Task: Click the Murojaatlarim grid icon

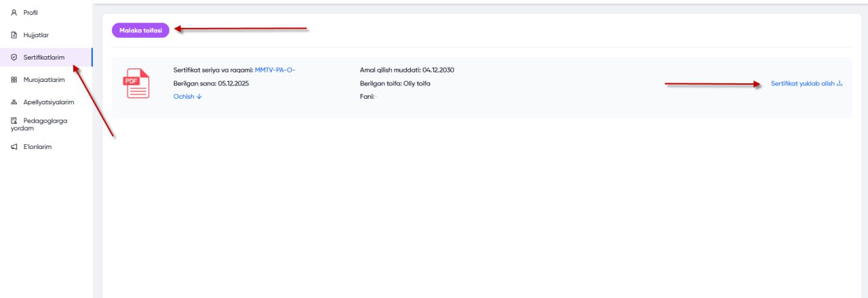Action: click(x=14, y=80)
